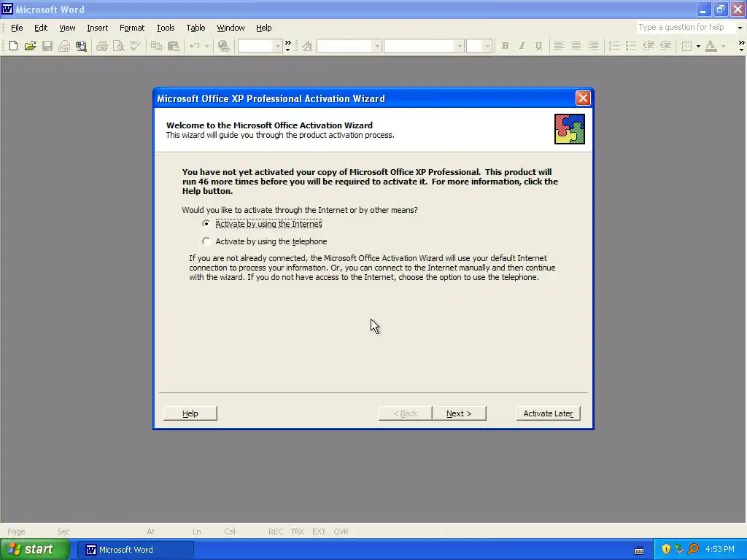Image resolution: width=747 pixels, height=560 pixels.
Task: Click the wizard's Help button
Action: [x=190, y=413]
